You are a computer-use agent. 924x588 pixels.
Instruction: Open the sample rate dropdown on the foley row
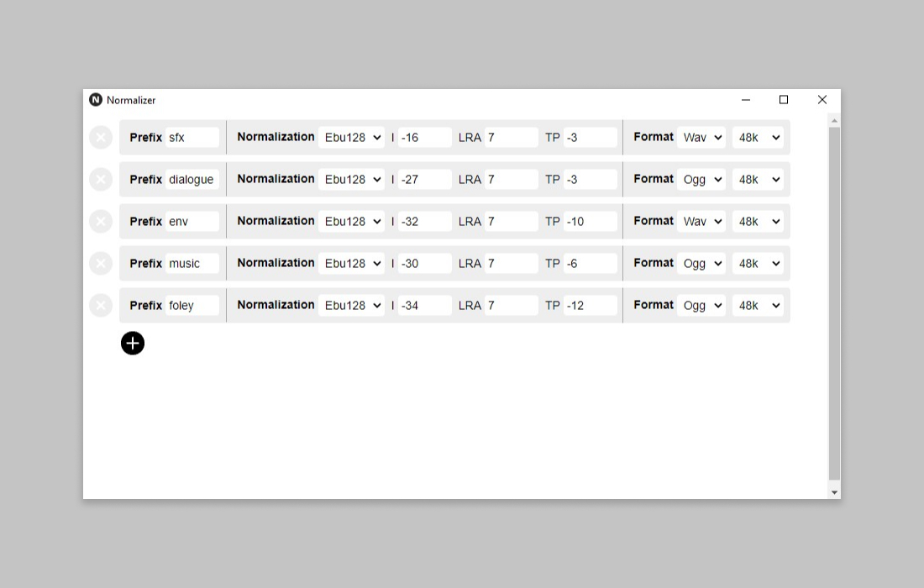click(x=758, y=305)
